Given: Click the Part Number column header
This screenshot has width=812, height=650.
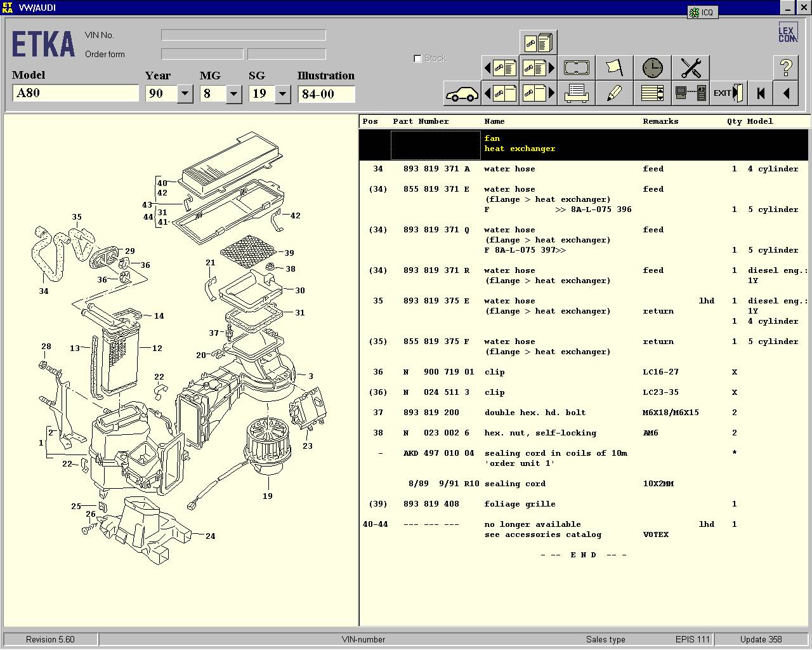Looking at the screenshot, I should [421, 121].
